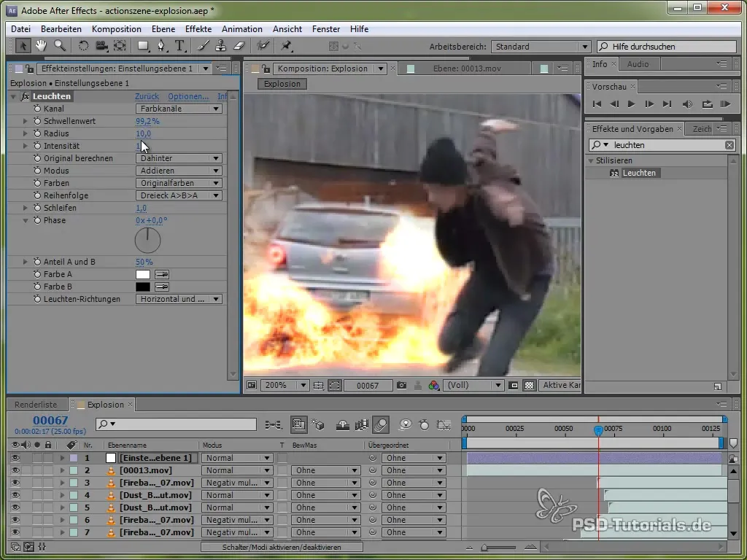Viewport: 747px width, 560px height.
Task: Click the Explosion composition breadcrumb button
Action: (282, 84)
